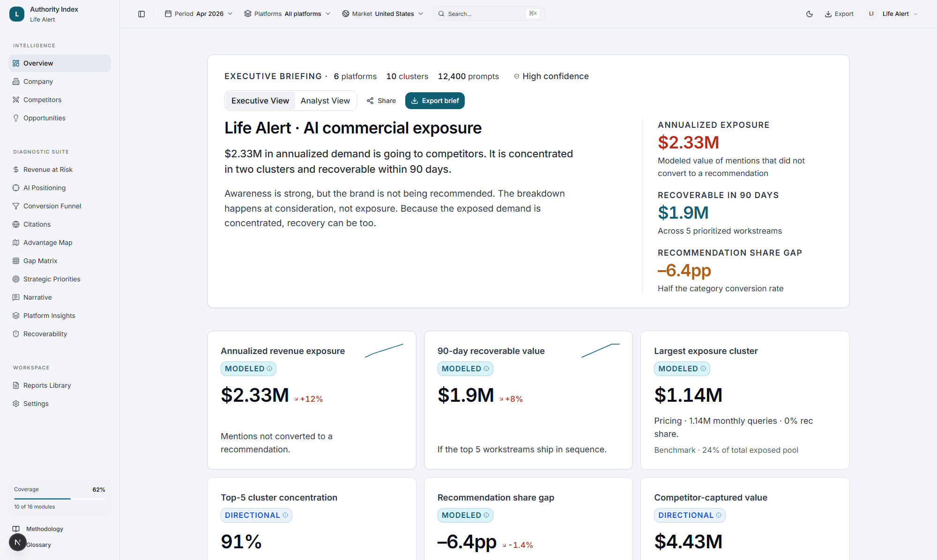Click the LI user avatar

[x=871, y=14]
